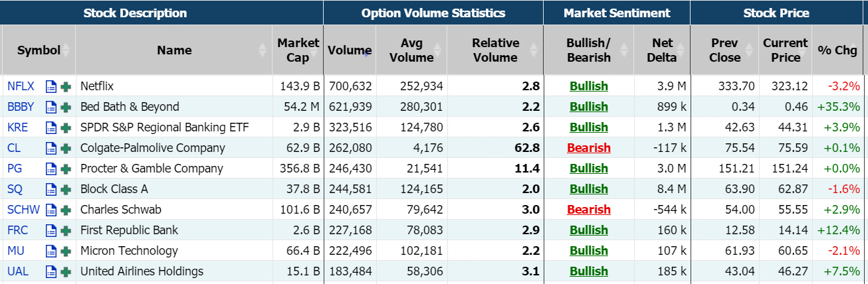Sort by the Name column header
This screenshot has height=284, width=868.
[174, 50]
